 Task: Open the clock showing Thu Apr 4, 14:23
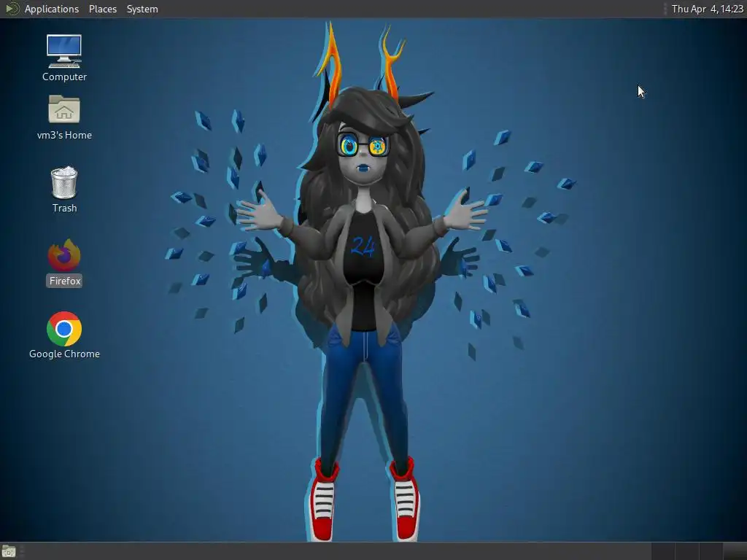[x=707, y=9]
